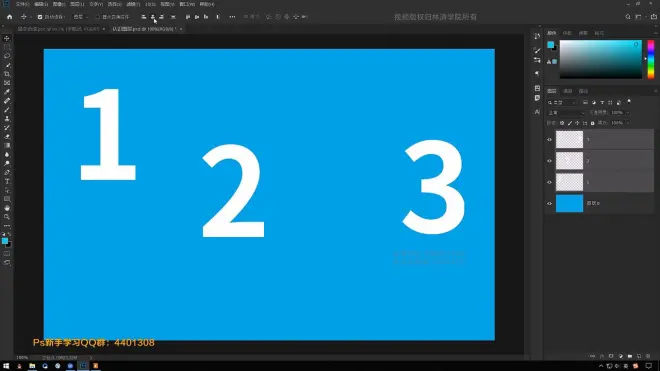The height and width of the screenshot is (371, 660).
Task: Pick a shade in color field
Action: (x=601, y=59)
